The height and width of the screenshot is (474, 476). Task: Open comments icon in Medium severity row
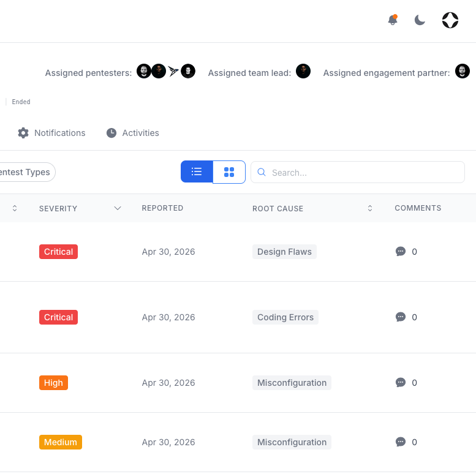tap(401, 442)
